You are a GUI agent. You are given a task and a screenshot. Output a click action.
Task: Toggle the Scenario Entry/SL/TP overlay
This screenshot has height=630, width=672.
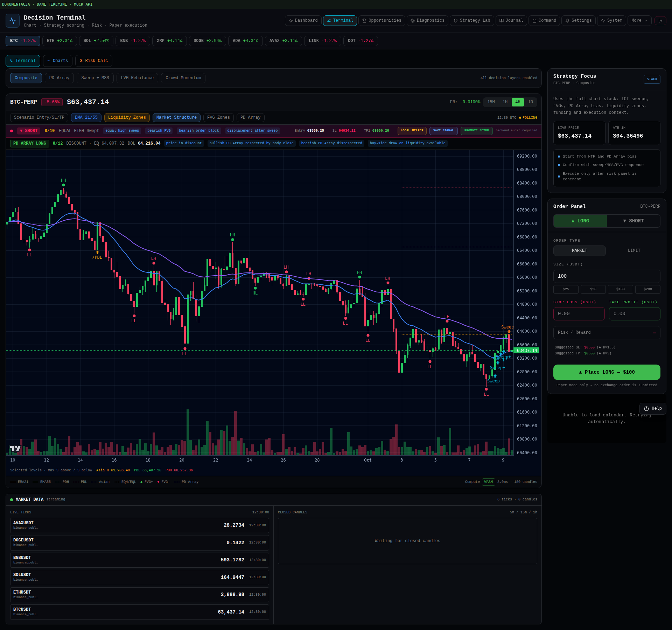click(39, 118)
